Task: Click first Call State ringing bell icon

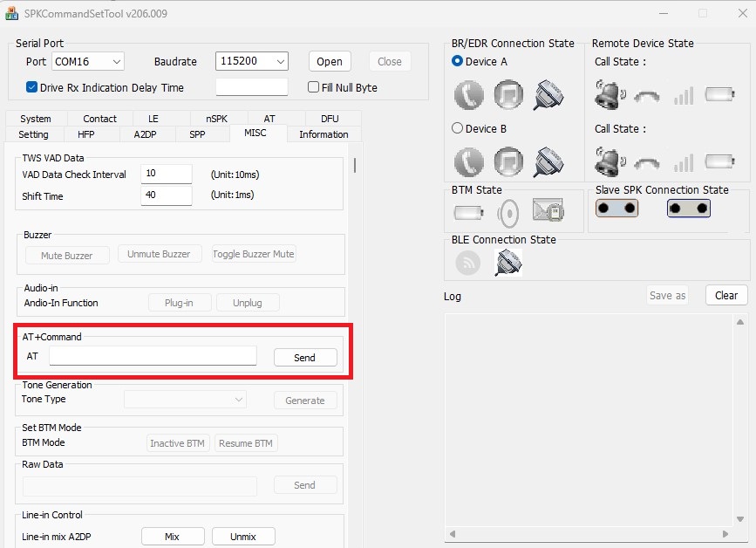Action: click(x=610, y=94)
